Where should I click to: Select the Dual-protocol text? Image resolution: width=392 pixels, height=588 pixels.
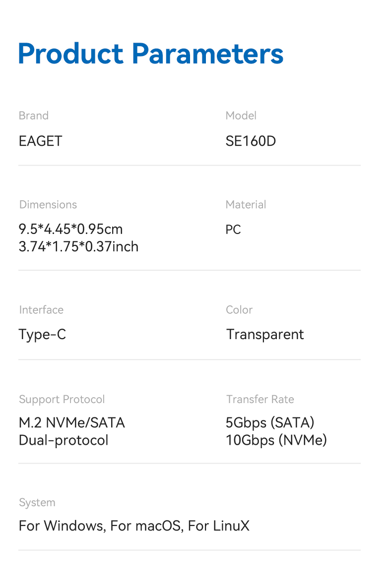(x=64, y=440)
